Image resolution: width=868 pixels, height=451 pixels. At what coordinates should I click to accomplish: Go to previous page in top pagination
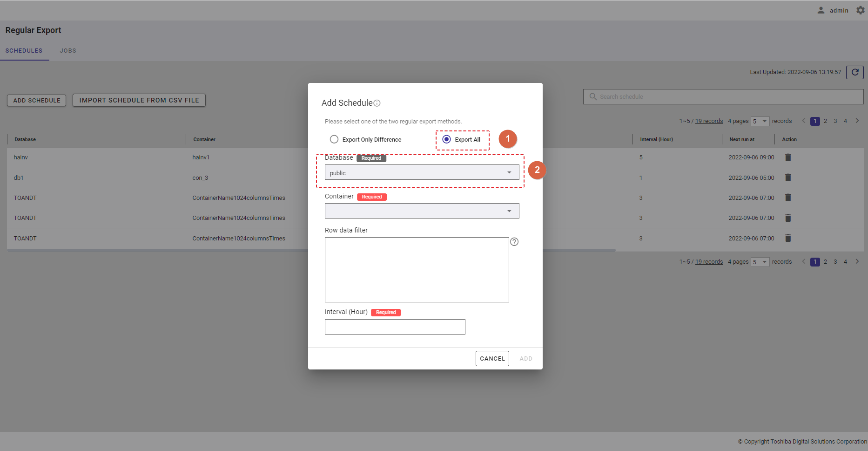803,121
